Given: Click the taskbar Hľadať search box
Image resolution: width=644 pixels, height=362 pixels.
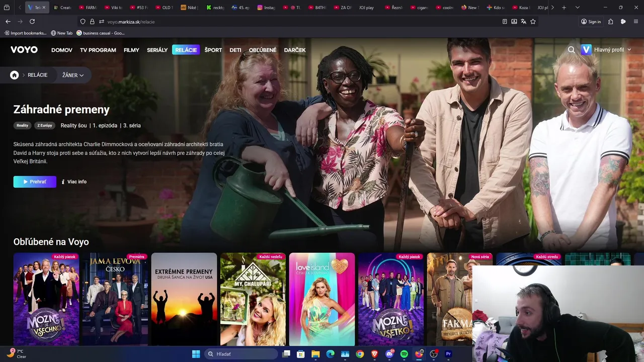Looking at the screenshot, I should (242, 354).
